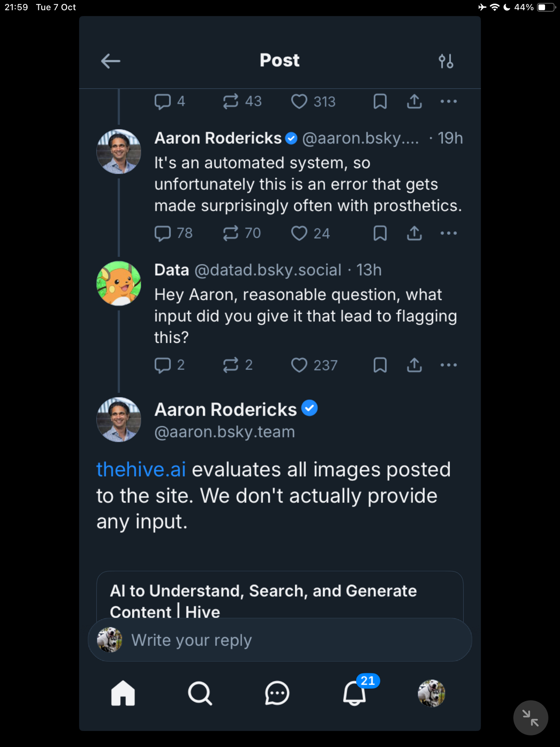The image size is (560, 747).
Task: Open @aaron.bsky.team profile handle
Action: click(225, 432)
